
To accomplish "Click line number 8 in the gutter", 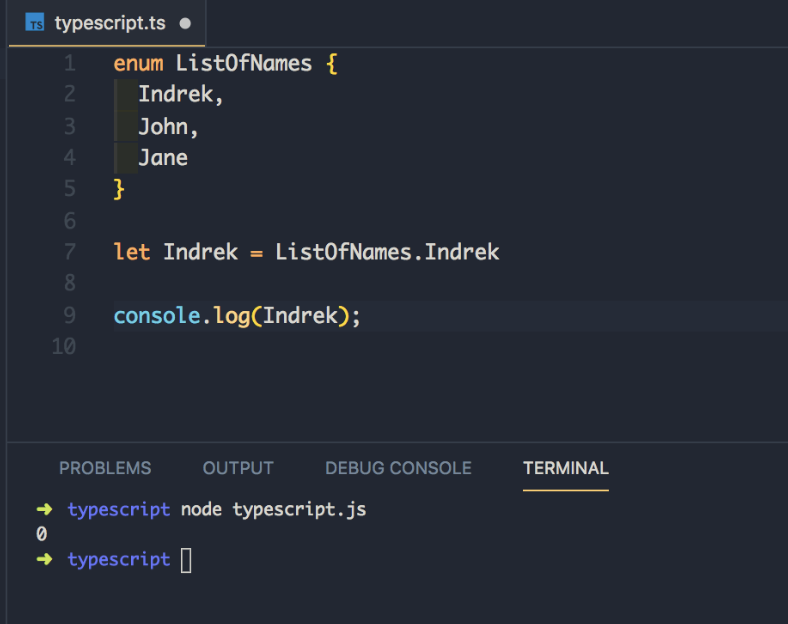I will pos(70,283).
